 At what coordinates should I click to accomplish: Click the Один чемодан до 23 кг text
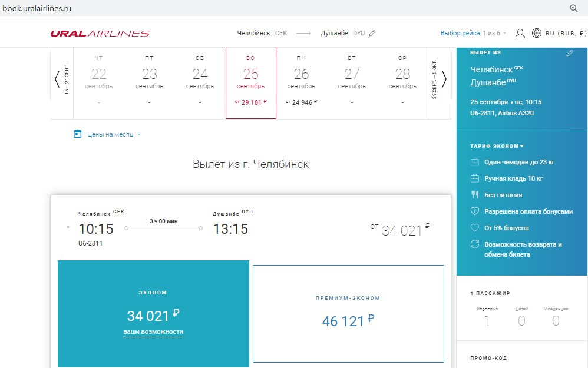[520, 162]
